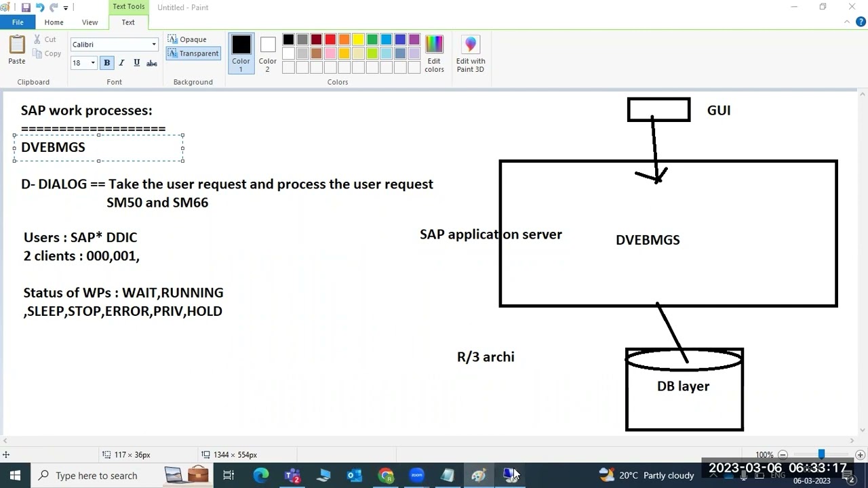Open the Calibri font family dropdown

point(154,45)
